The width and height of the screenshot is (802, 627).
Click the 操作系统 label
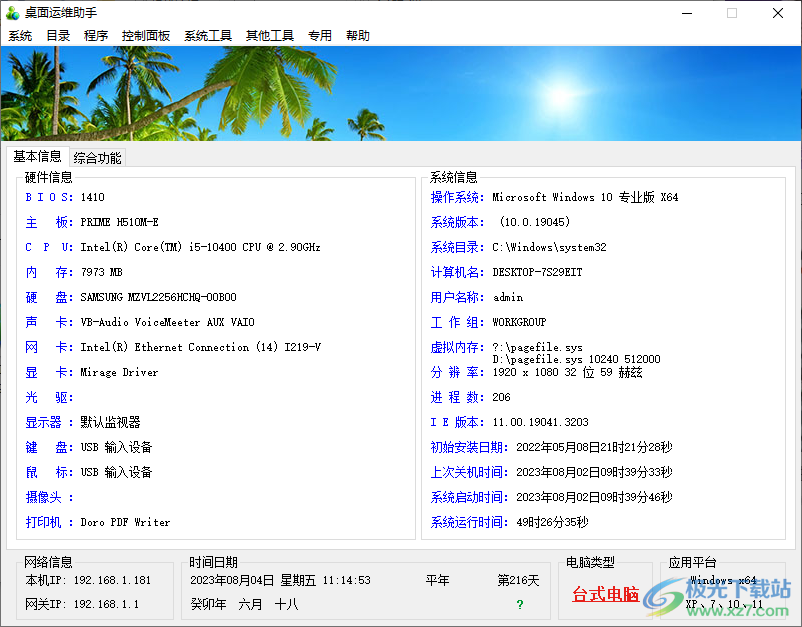457,197
